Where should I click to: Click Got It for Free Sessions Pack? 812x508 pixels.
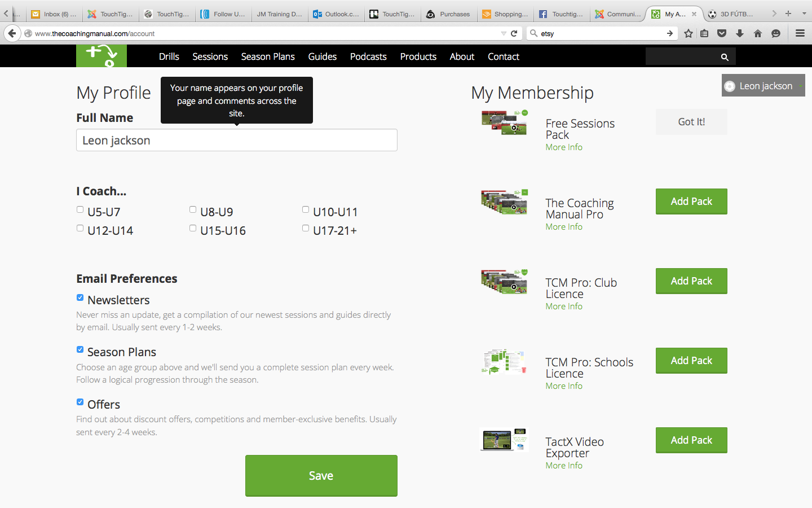pyautogui.click(x=691, y=122)
